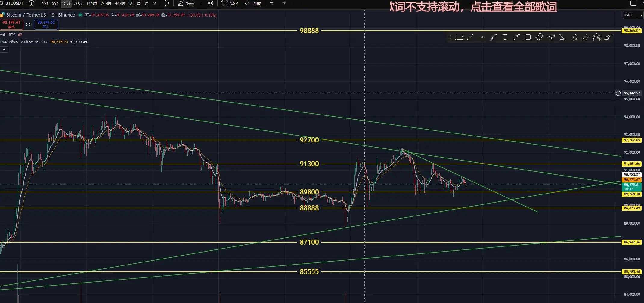Expand the timeframe dropdown arrow
The width and height of the screenshot is (644, 303).
pos(155,3)
